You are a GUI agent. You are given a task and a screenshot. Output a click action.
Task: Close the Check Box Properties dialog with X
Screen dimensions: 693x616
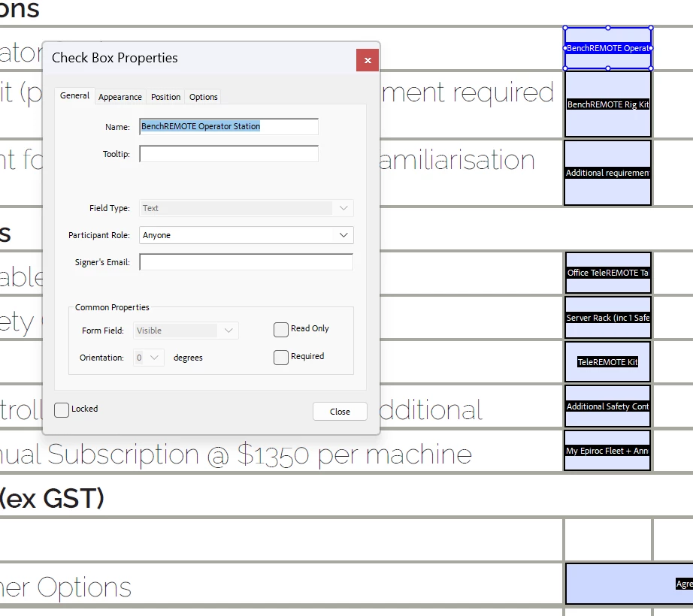pyautogui.click(x=368, y=60)
